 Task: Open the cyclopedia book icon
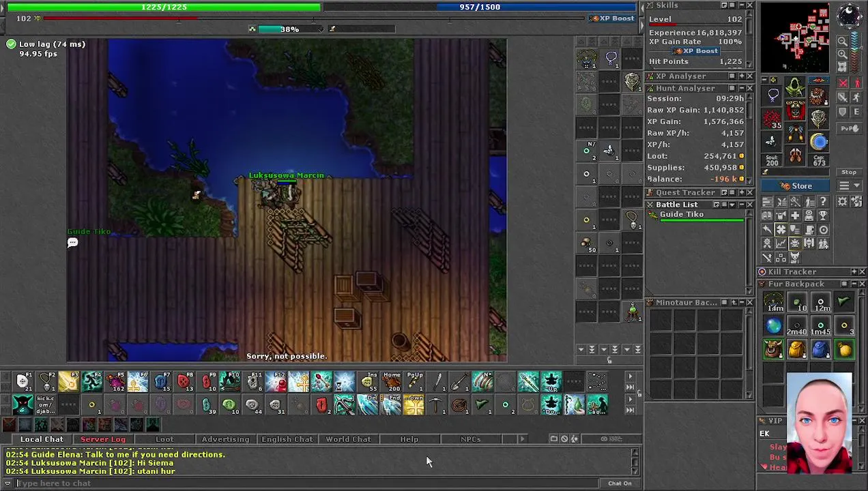767,215
